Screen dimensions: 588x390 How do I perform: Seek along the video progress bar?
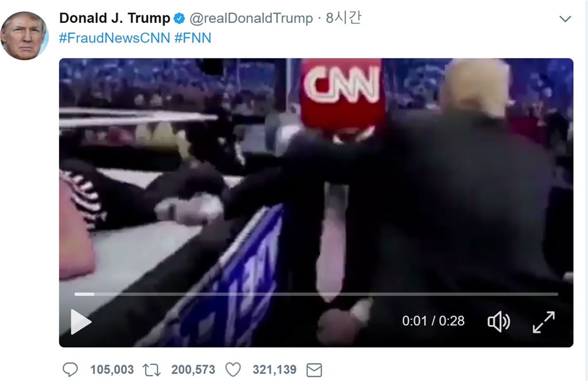pos(316,295)
